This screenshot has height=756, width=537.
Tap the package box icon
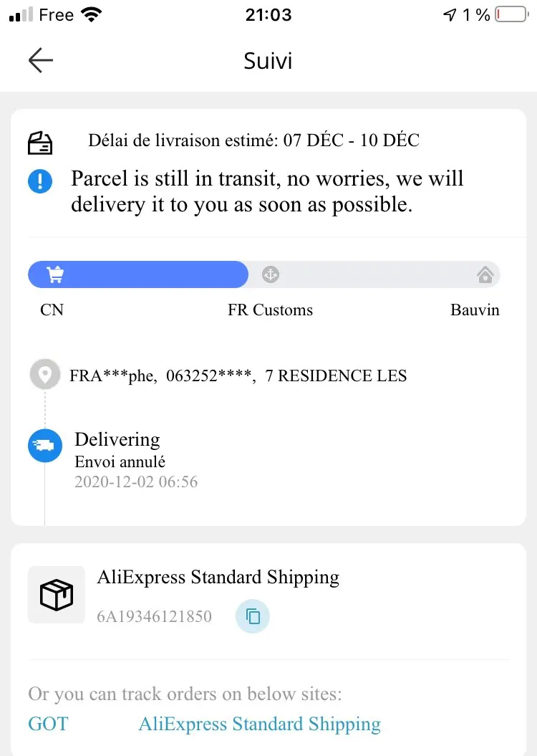coord(57,595)
